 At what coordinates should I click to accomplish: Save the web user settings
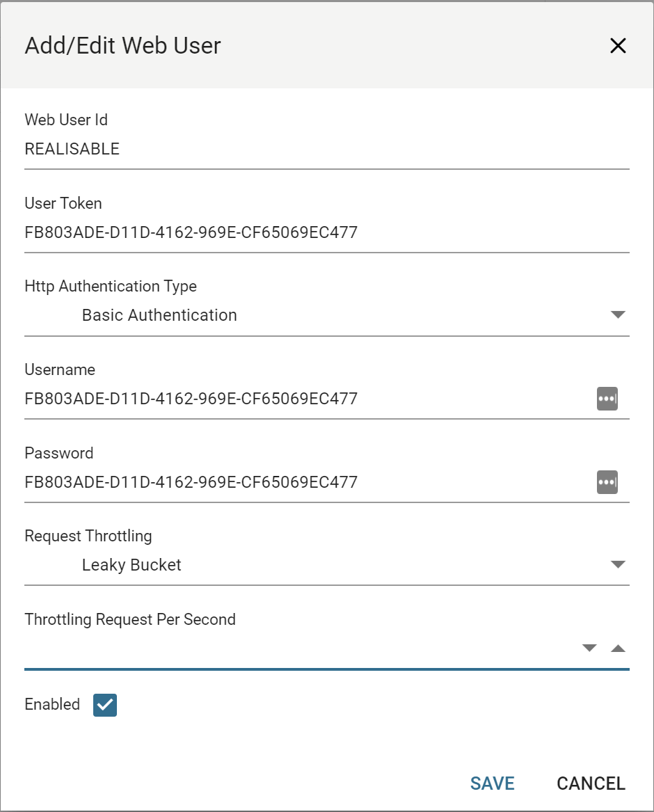tap(492, 783)
